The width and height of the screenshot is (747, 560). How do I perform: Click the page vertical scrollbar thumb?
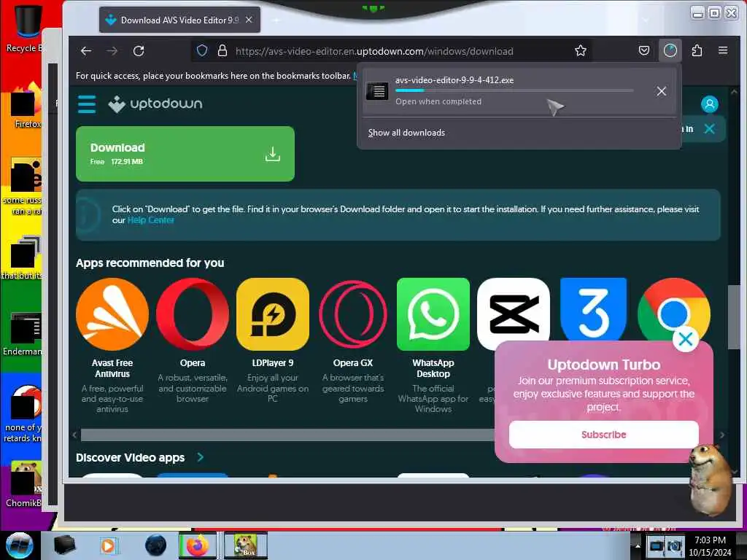[734, 317]
